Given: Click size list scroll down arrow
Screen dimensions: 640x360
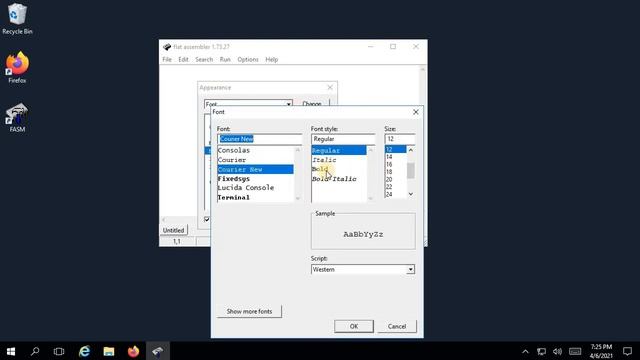Looking at the screenshot, I should 411,194.
